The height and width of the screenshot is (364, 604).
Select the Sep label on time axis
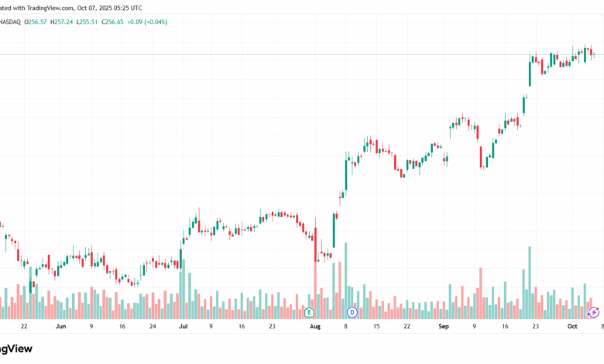(x=444, y=328)
